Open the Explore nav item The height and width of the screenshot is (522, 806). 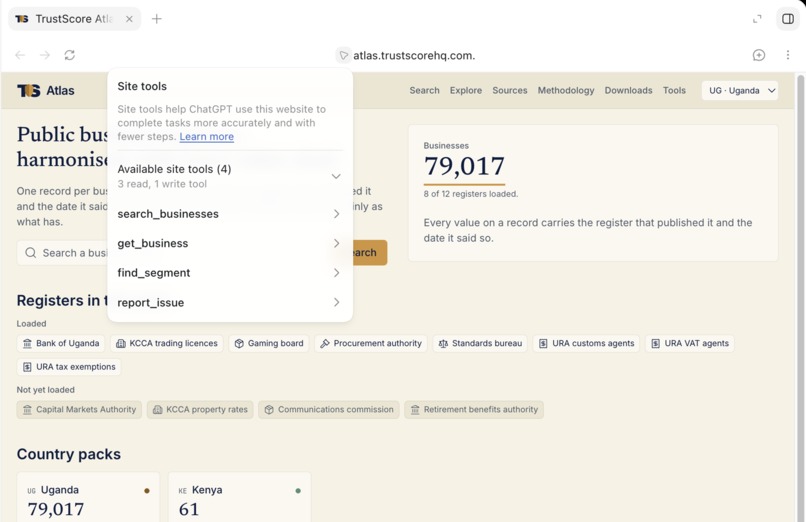point(466,90)
